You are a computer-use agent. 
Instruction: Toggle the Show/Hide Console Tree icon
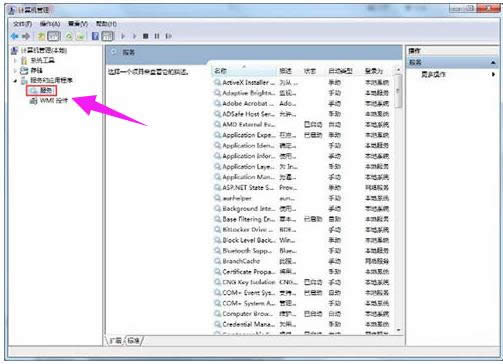(54, 36)
